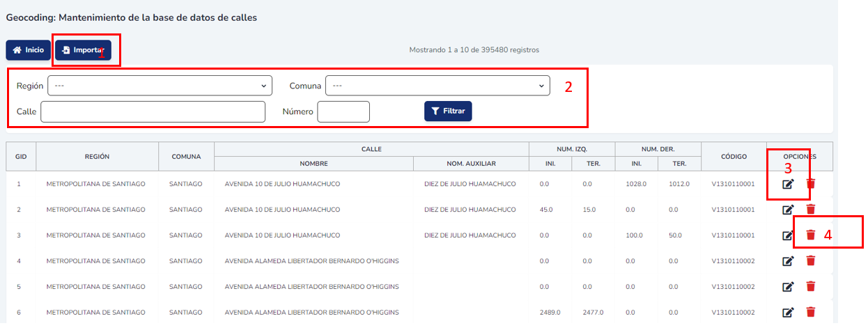This screenshot has width=868, height=328.
Task: Click the edit icon for row GID 1
Action: coord(788,184)
